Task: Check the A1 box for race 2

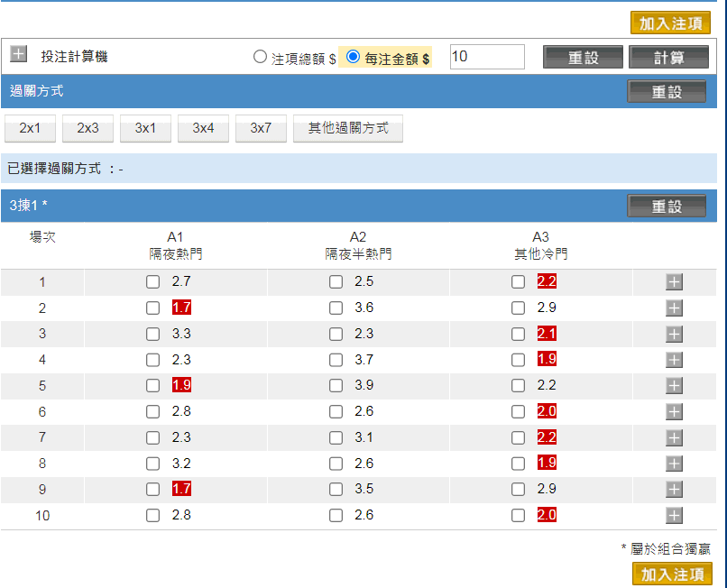Action: click(153, 308)
